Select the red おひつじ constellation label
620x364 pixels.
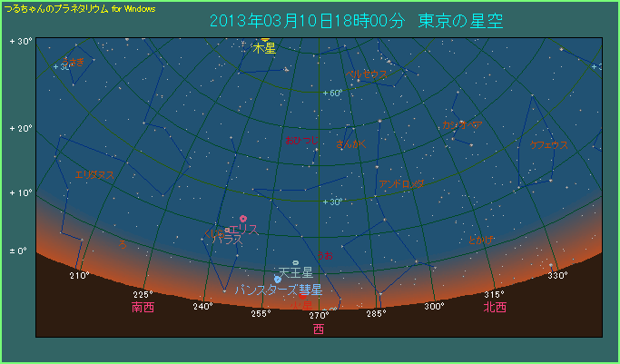[301, 141]
